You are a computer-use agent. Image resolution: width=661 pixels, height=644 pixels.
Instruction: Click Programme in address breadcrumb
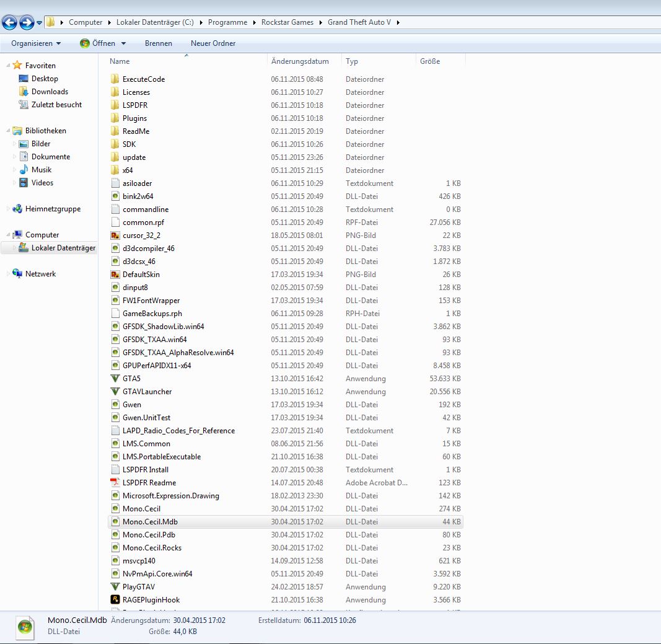(x=227, y=22)
